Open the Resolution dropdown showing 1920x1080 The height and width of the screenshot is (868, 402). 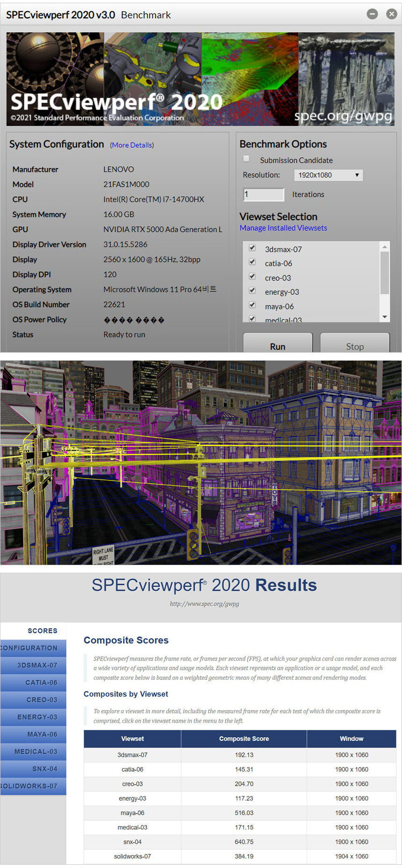(328, 175)
